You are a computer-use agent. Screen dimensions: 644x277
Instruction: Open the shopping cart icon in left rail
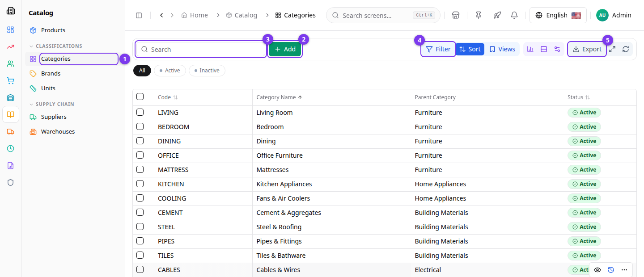click(11, 81)
